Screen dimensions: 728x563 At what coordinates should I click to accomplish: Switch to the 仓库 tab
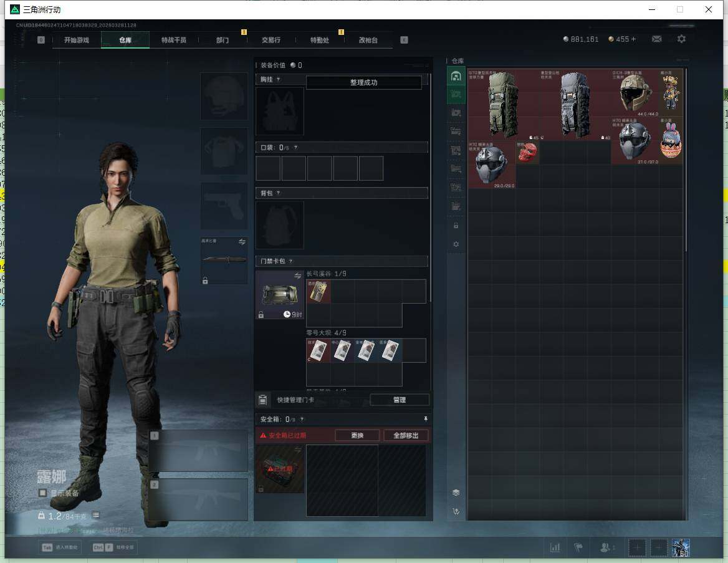(x=125, y=40)
